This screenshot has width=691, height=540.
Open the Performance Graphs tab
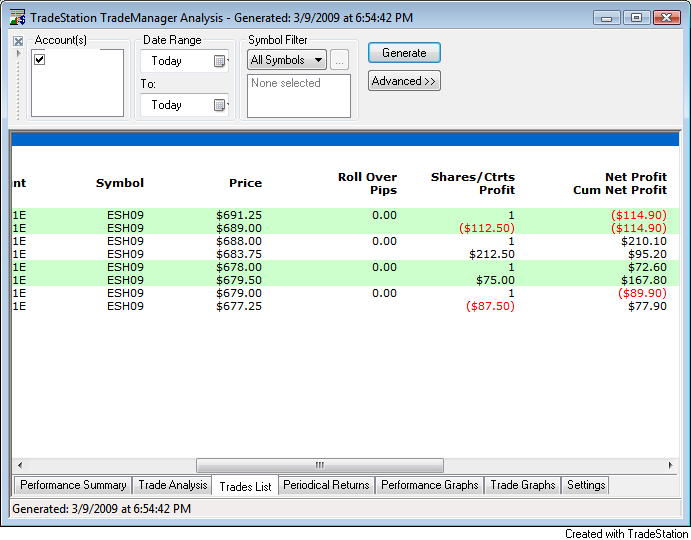[429, 485]
